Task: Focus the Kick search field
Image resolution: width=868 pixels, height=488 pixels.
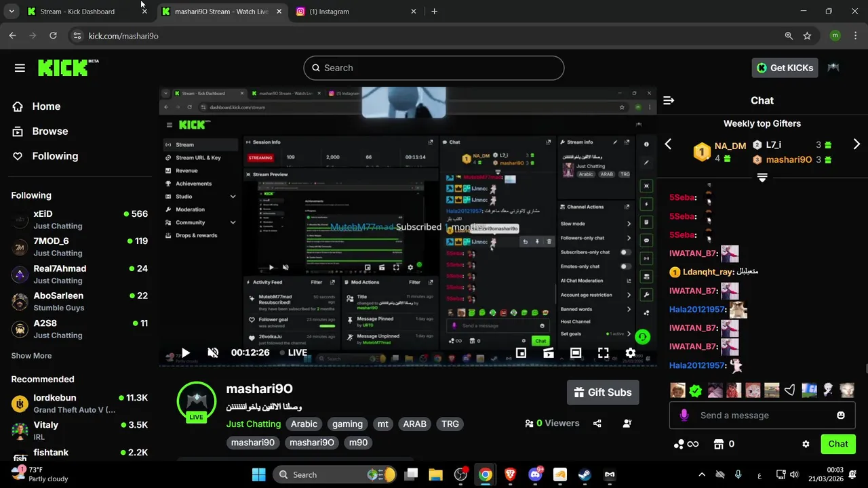Action: click(434, 68)
